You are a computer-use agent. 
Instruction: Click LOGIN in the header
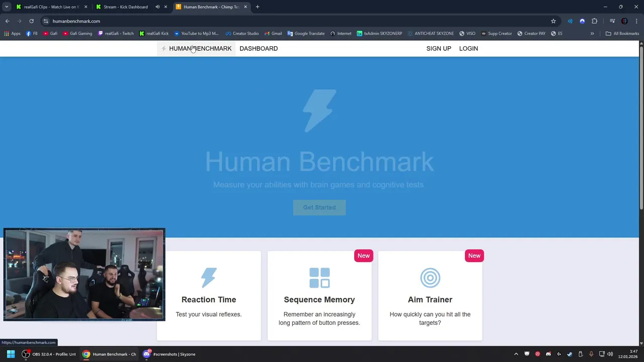click(468, 49)
